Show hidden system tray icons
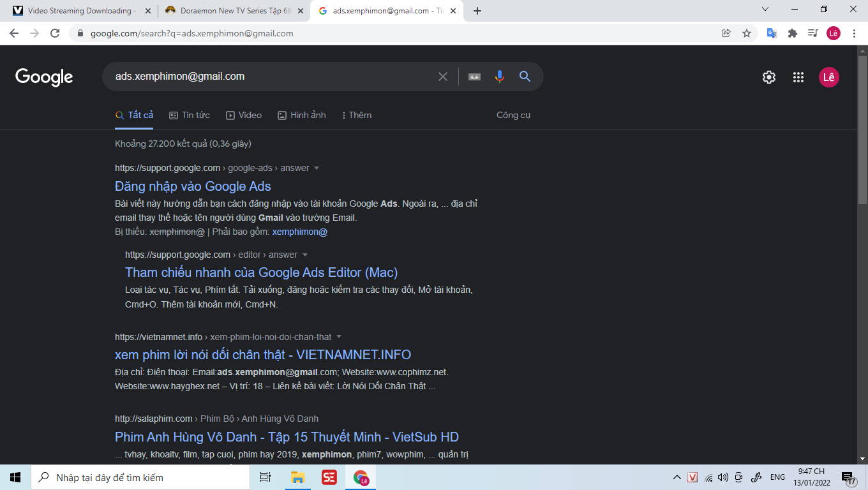 [677, 477]
